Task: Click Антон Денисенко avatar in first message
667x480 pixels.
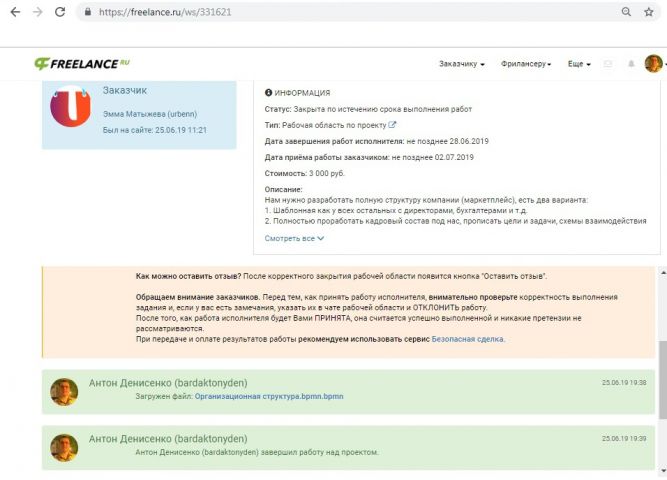Action: point(64,392)
